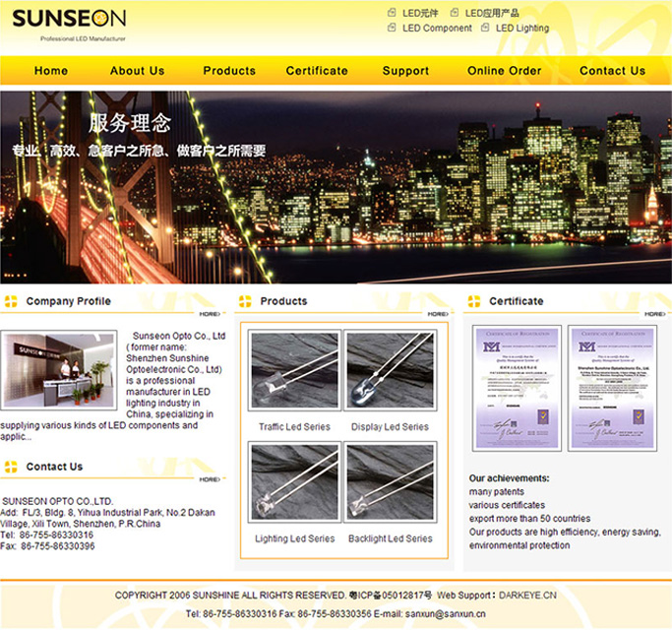Visit the DARKEYE.CN web support link
This screenshot has width=672, height=630.
coord(527,596)
